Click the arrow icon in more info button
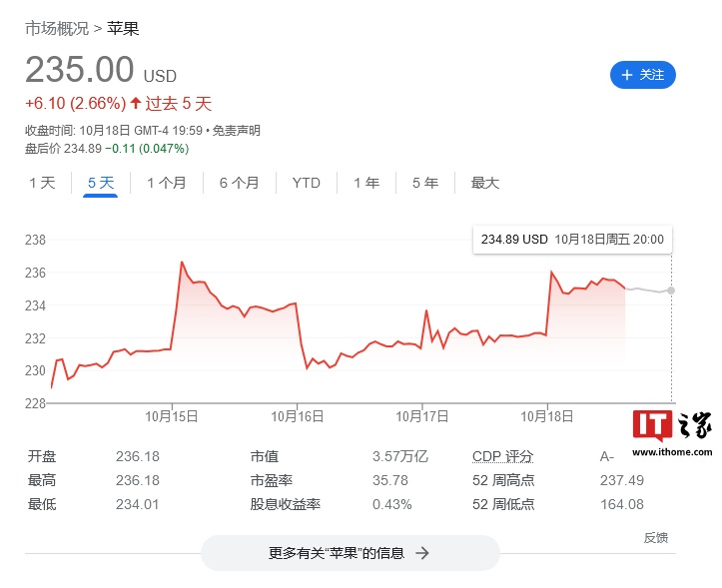The image size is (722, 588). click(422, 553)
